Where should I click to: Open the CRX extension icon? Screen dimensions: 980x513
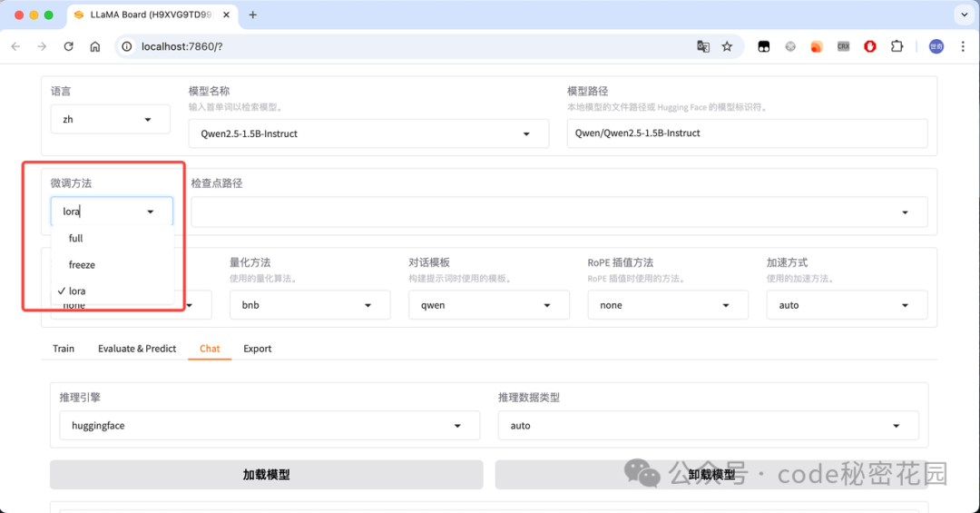(844, 46)
